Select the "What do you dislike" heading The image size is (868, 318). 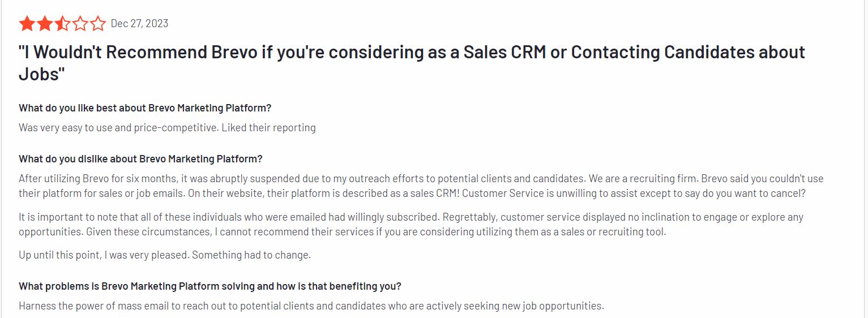pos(140,159)
